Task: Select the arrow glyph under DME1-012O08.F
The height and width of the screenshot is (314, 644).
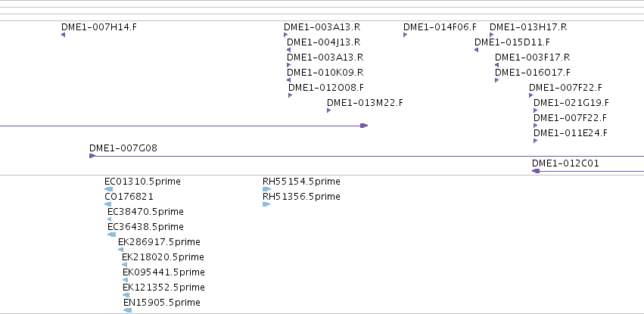Action: (x=291, y=95)
